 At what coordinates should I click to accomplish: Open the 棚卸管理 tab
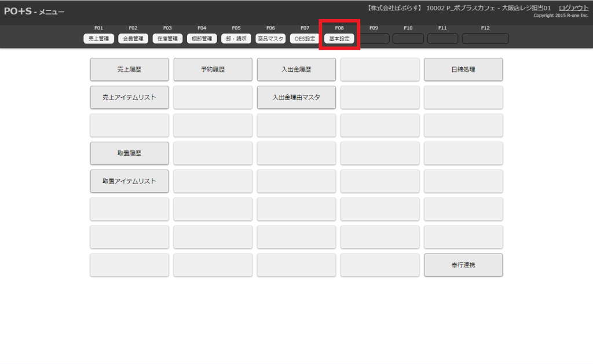click(202, 39)
